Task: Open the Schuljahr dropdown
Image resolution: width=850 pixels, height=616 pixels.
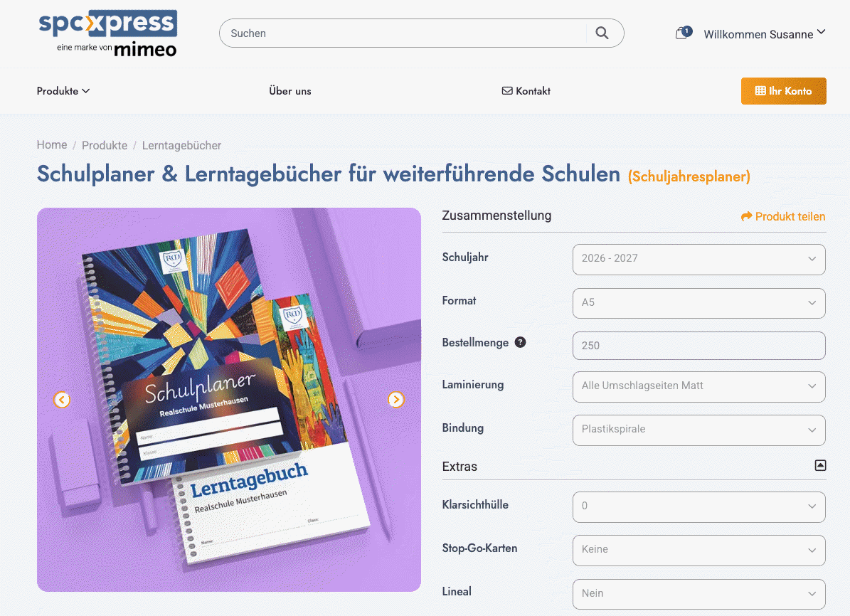Action: point(698,259)
